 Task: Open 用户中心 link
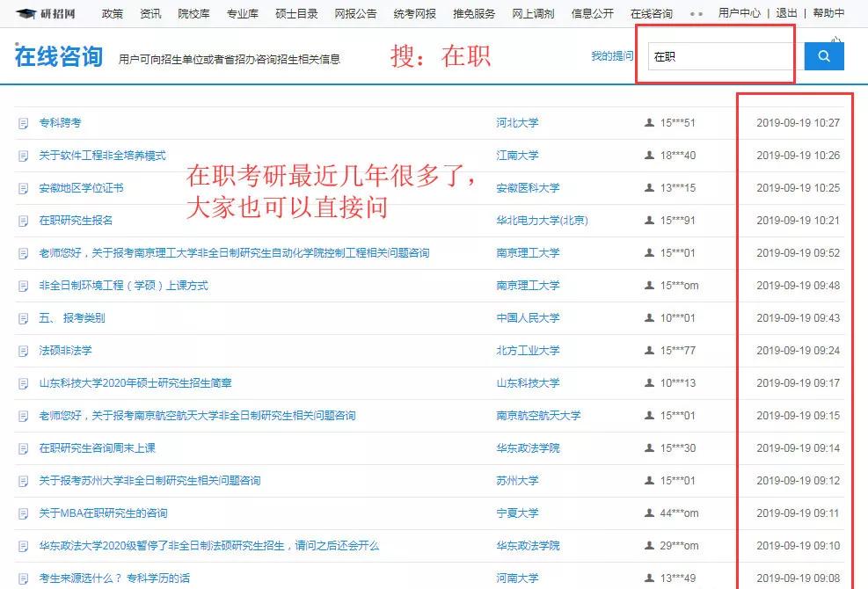pos(740,12)
